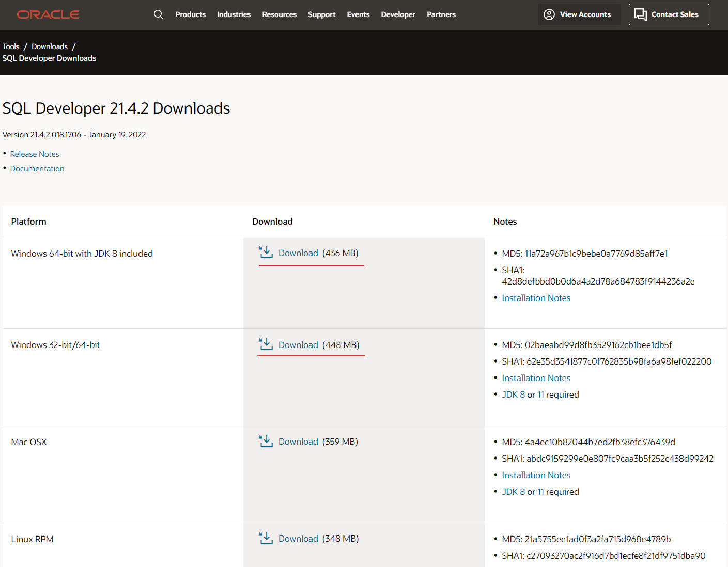This screenshot has height=567, width=728.
Task: Click MD5 hash starting 4a4ec10b82
Action: pyautogui.click(x=588, y=442)
